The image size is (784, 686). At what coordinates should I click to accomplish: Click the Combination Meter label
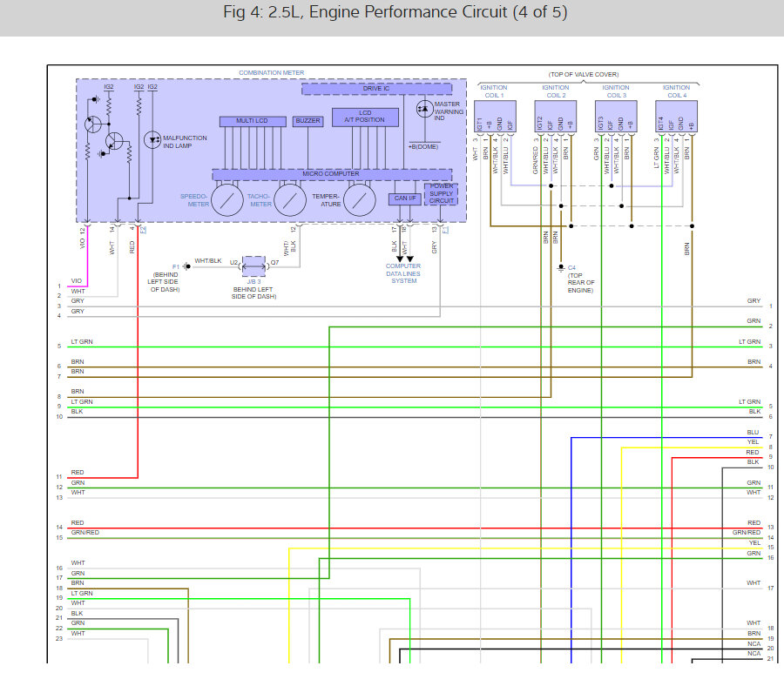tap(271, 73)
